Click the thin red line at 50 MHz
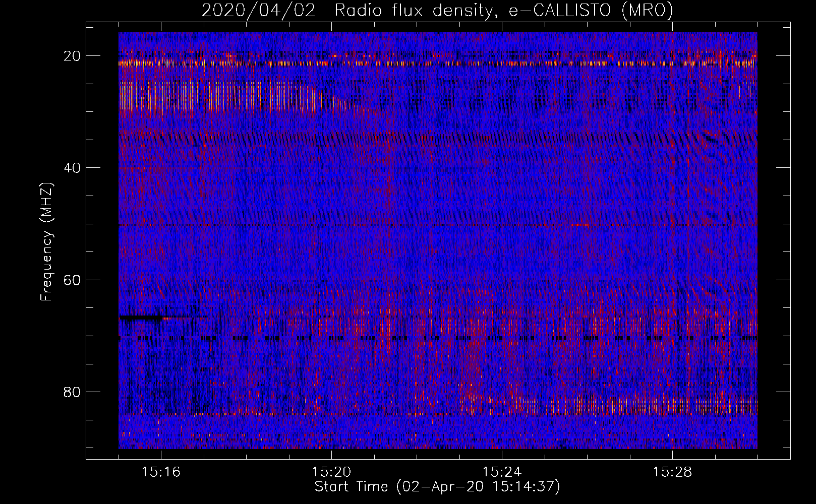816x504 pixels. (403, 224)
